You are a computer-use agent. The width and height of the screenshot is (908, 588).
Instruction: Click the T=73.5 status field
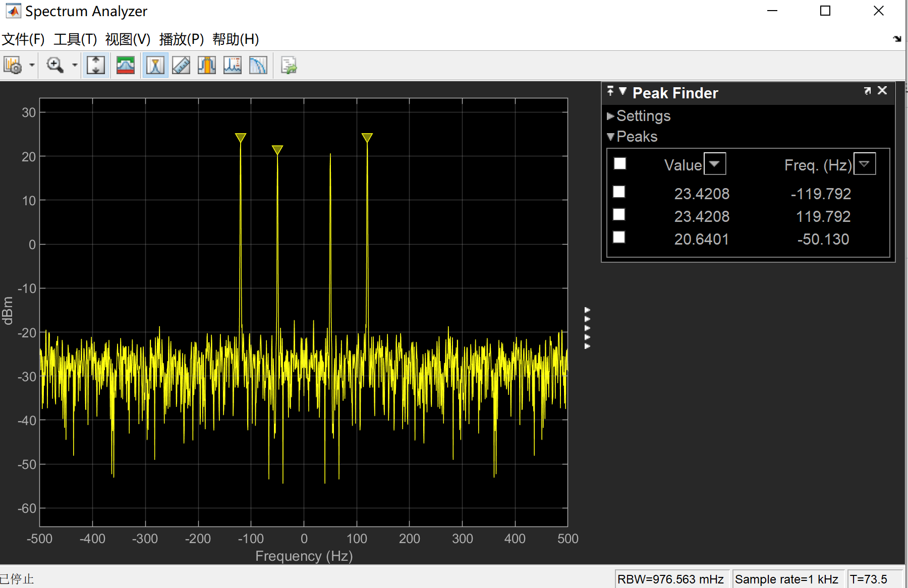pyautogui.click(x=875, y=579)
